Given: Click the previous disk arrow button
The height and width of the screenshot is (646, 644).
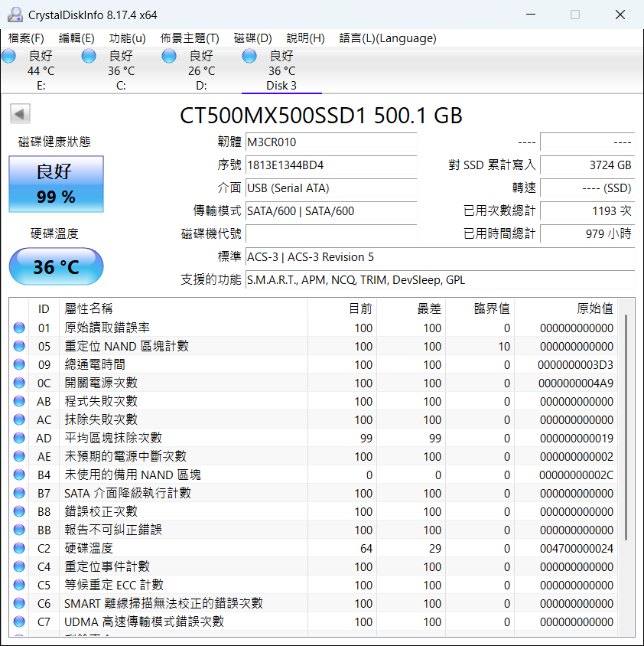Looking at the screenshot, I should click(x=20, y=114).
